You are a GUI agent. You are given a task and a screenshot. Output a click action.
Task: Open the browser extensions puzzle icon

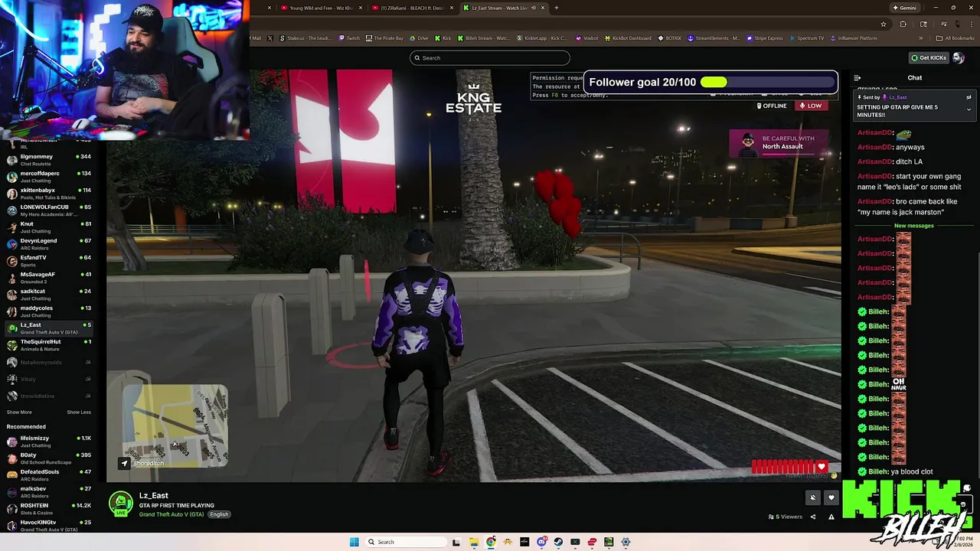pos(903,24)
